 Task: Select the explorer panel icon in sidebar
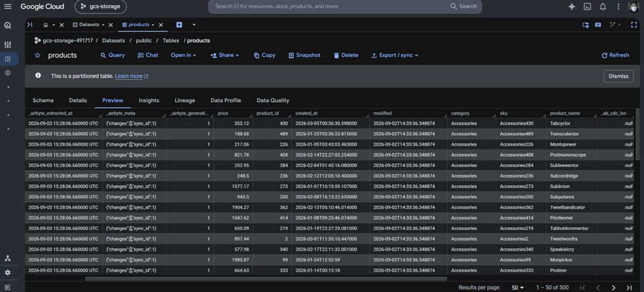point(8,59)
